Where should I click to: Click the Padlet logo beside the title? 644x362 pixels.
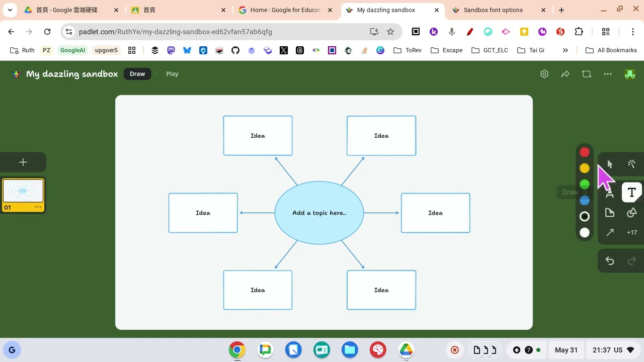pos(17,74)
